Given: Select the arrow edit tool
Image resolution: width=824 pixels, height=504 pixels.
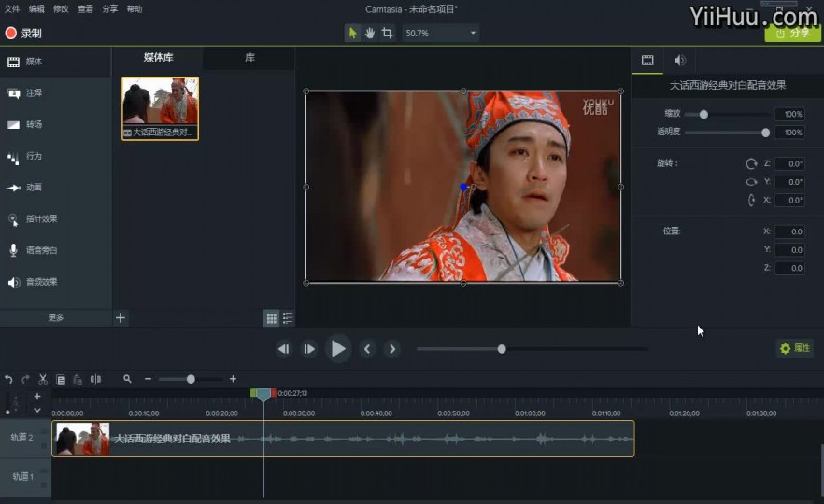Looking at the screenshot, I should tap(352, 33).
